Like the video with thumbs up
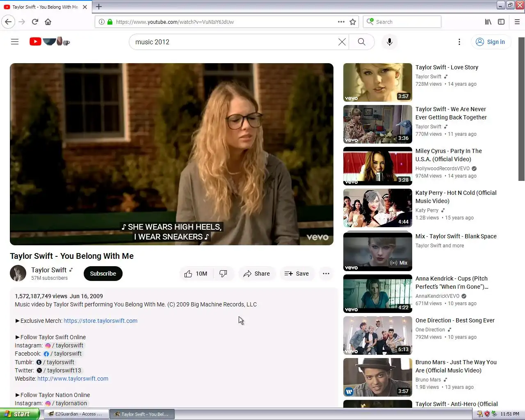This screenshot has height=420, width=525. [x=196, y=274]
